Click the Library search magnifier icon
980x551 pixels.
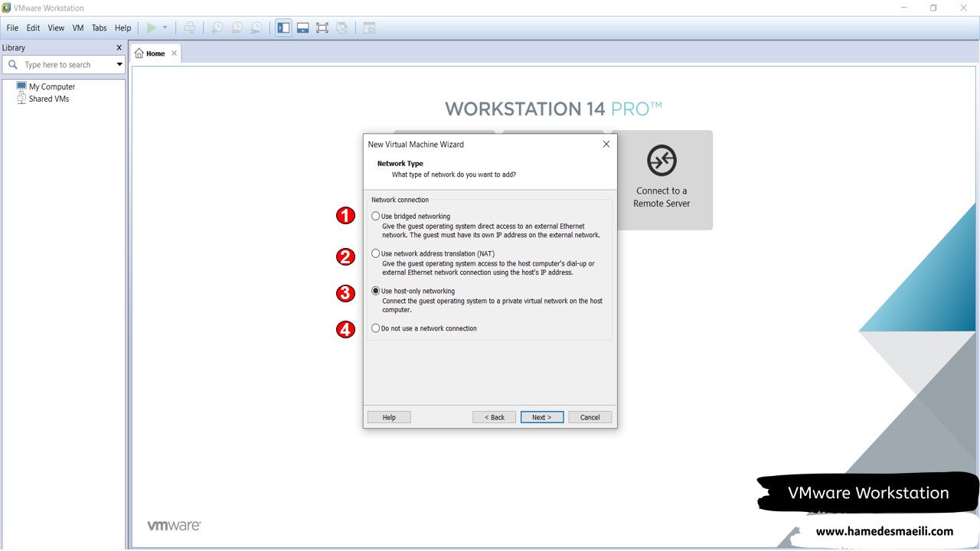12,65
